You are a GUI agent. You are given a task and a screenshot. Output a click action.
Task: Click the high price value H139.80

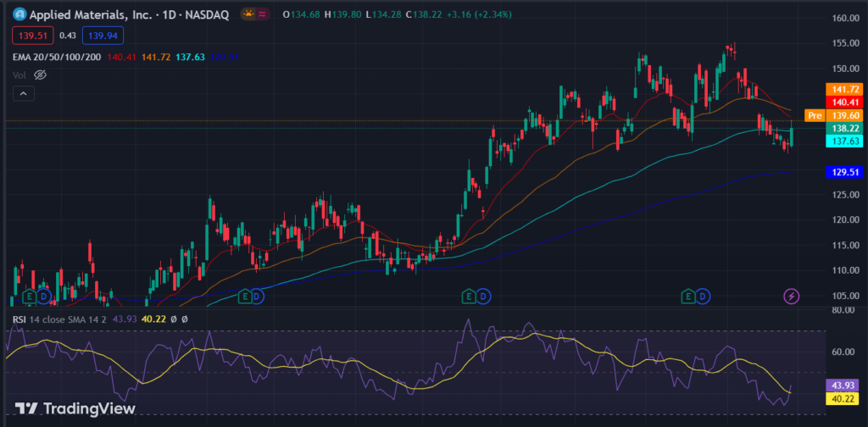coord(344,14)
